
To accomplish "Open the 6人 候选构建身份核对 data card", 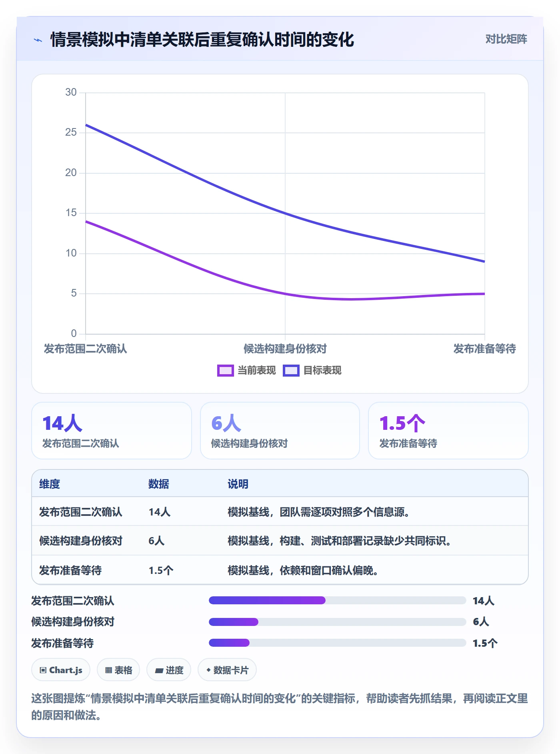I will point(280,431).
